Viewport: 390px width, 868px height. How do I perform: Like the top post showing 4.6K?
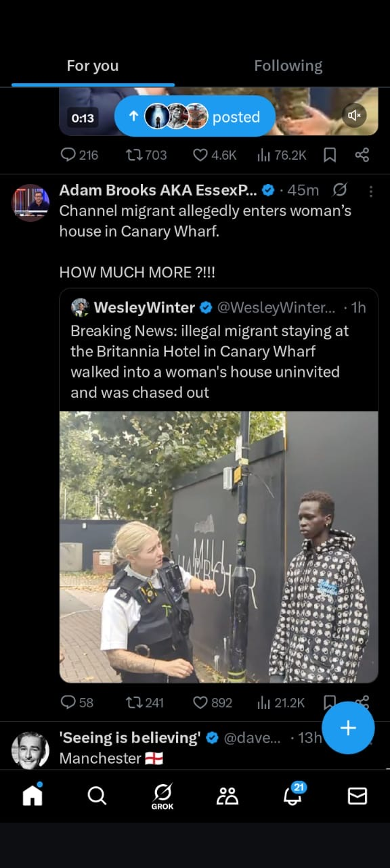tap(214, 156)
